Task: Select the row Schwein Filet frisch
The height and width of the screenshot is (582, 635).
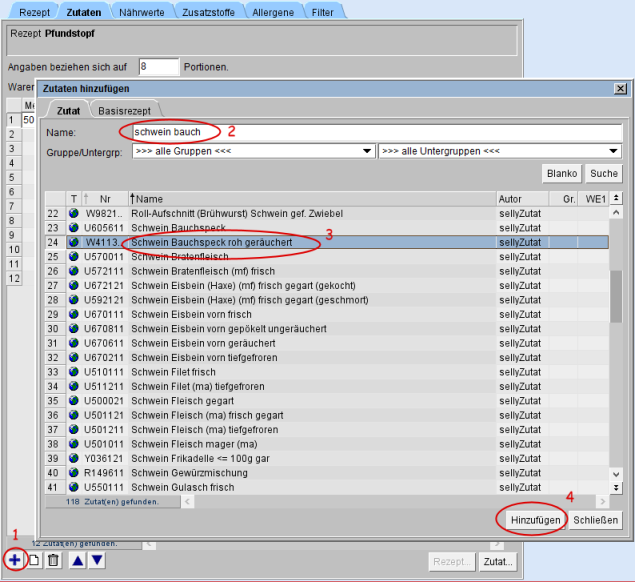Action: click(310, 372)
